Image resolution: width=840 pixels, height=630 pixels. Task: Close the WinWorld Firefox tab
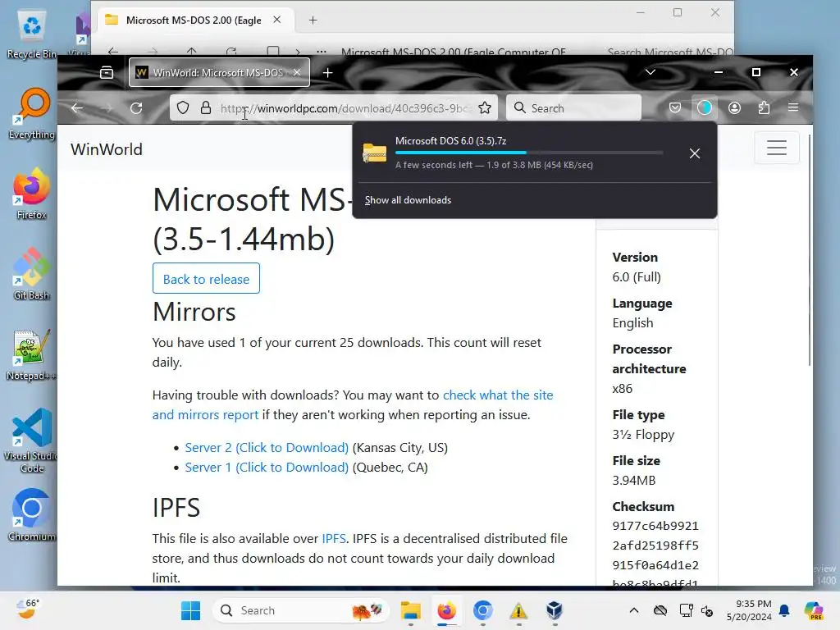[297, 72]
